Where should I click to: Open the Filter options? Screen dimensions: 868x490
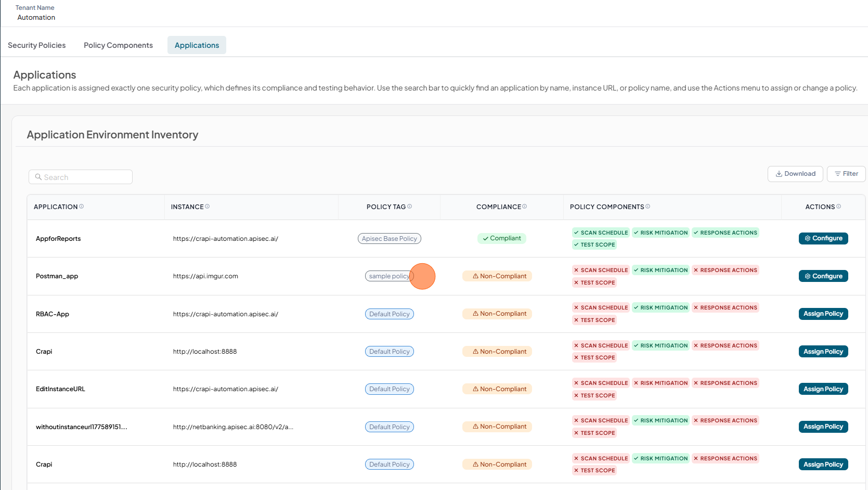click(846, 174)
